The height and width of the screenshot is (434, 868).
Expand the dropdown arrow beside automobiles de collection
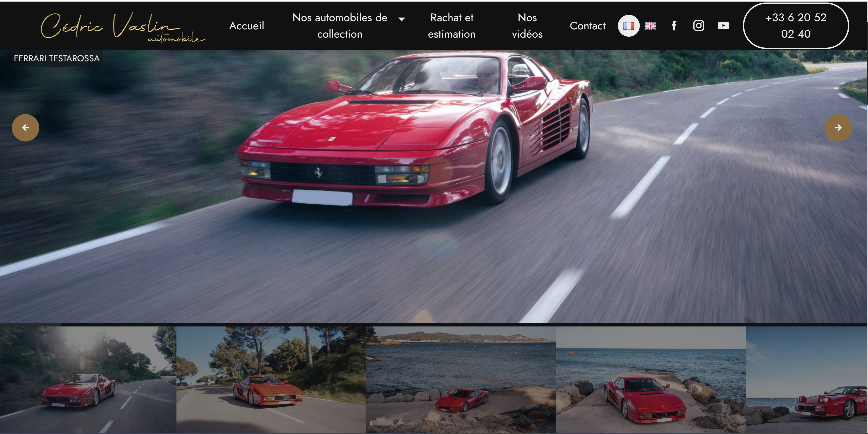402,19
